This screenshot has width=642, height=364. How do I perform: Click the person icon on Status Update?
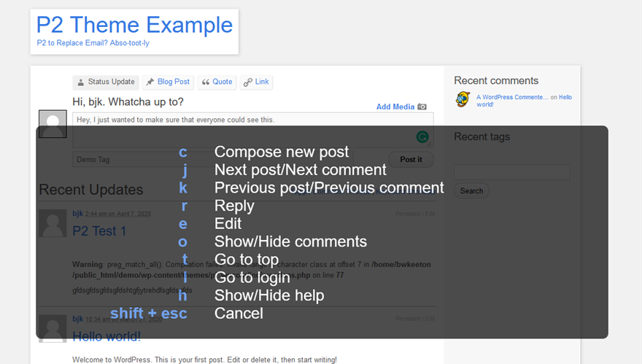[81, 82]
